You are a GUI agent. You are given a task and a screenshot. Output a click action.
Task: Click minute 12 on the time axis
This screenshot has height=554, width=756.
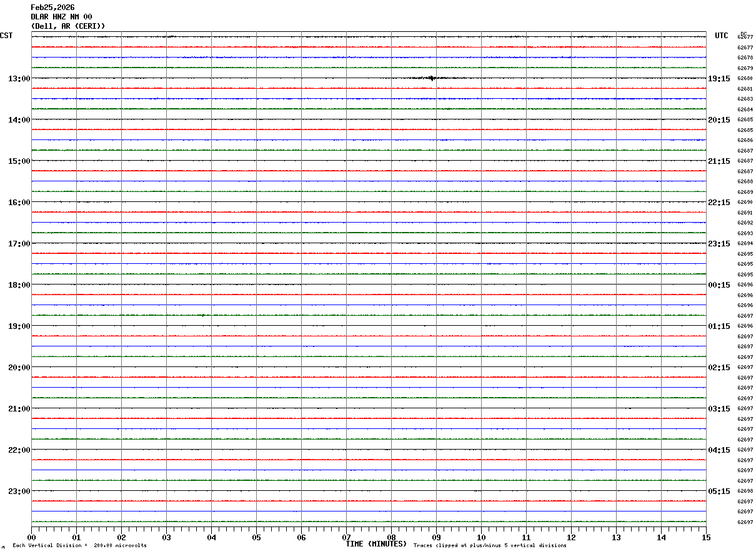(572, 537)
